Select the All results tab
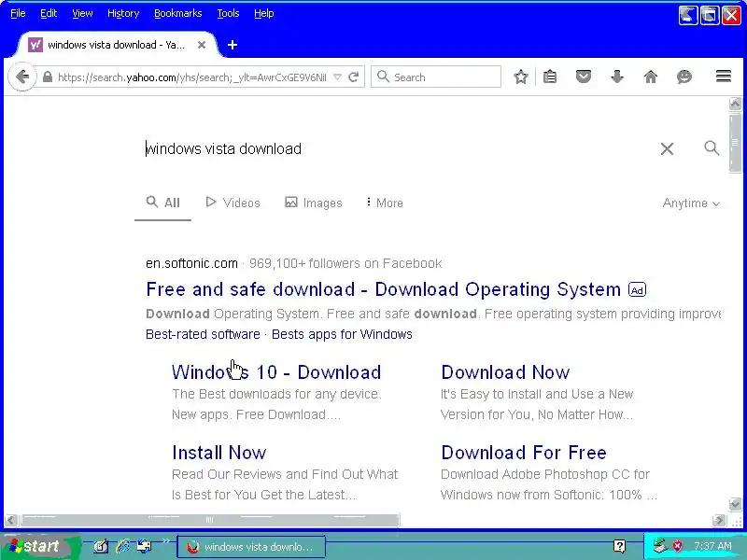This screenshot has width=747, height=560. coord(162,203)
